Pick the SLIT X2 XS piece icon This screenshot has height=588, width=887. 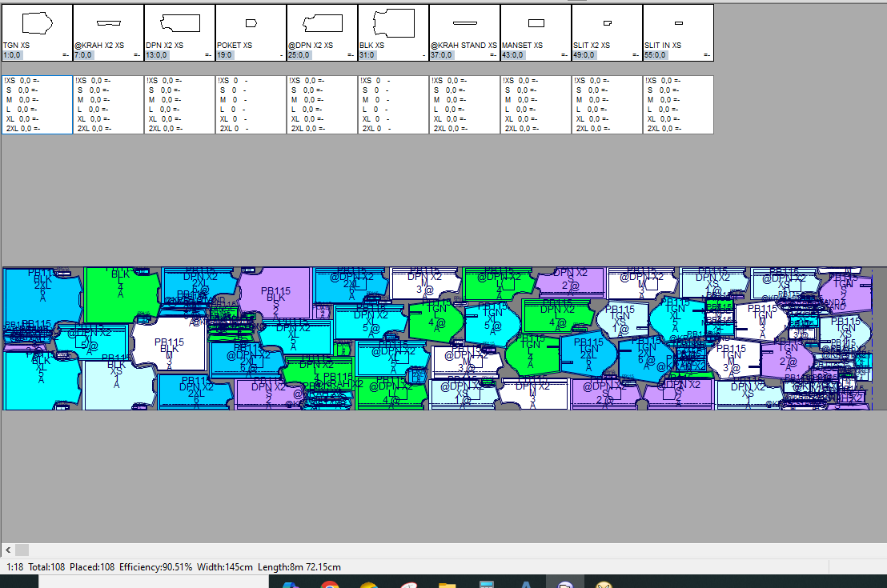607,23
